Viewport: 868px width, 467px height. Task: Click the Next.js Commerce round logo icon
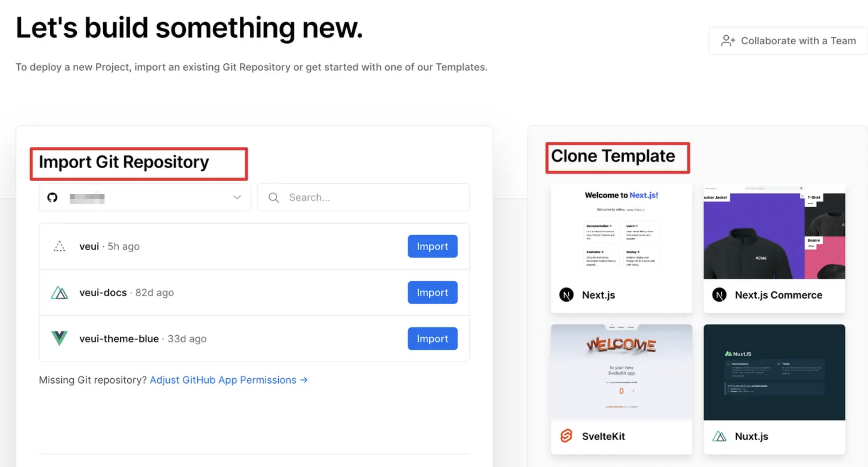click(720, 295)
